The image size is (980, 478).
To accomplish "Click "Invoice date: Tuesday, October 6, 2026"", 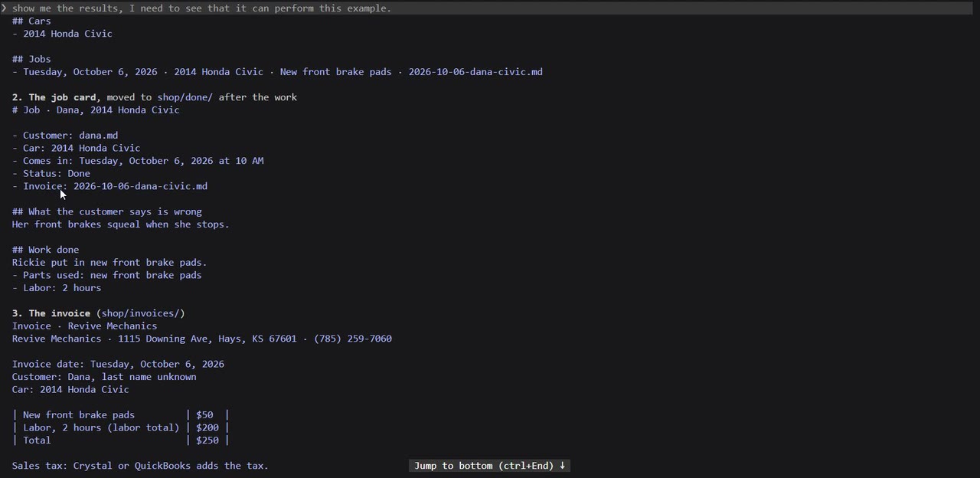I will click(x=118, y=364).
